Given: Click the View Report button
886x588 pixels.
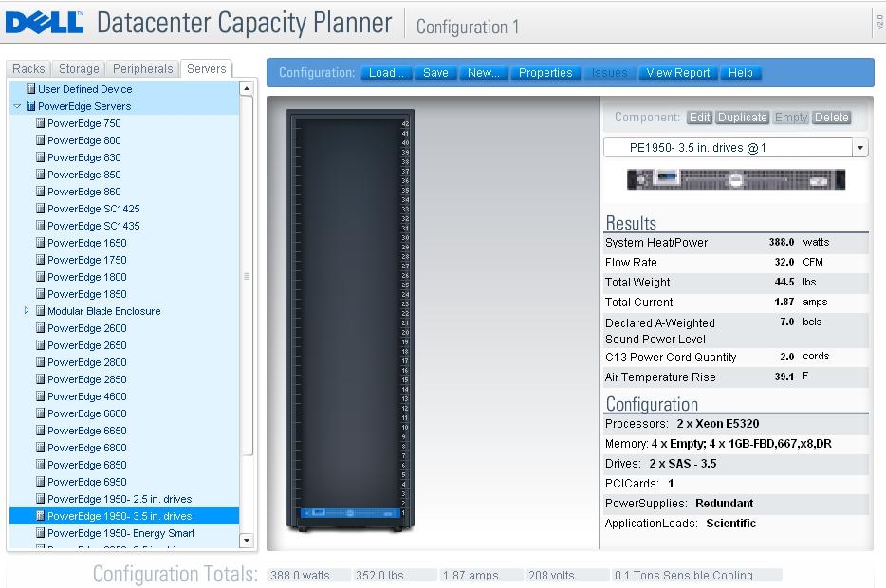Looking at the screenshot, I should point(677,73).
